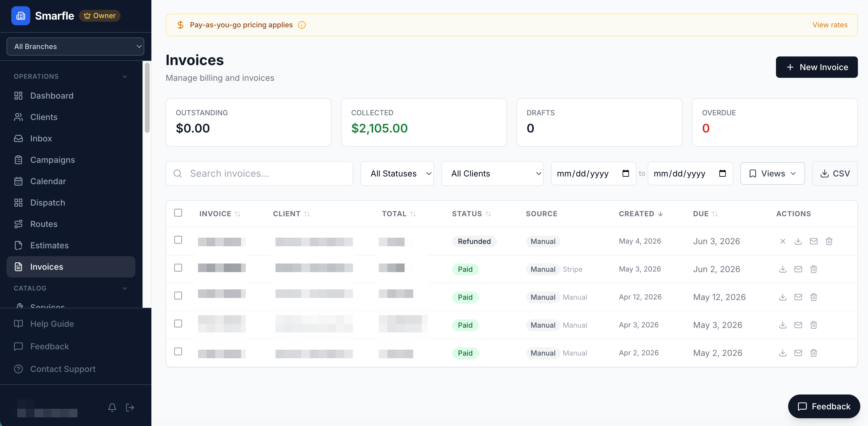Delete the invoice created Apr 12, 2026
Image resolution: width=868 pixels, height=426 pixels.
click(x=814, y=297)
